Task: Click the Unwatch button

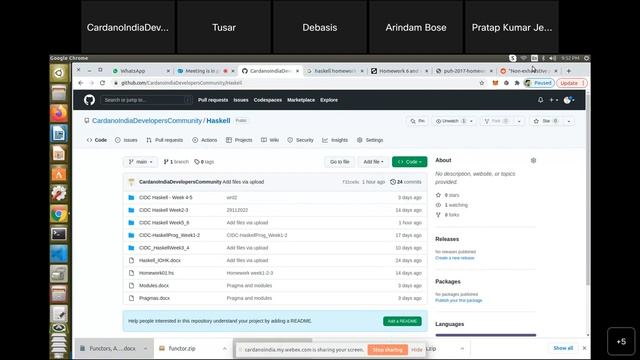Action: [x=450, y=121]
